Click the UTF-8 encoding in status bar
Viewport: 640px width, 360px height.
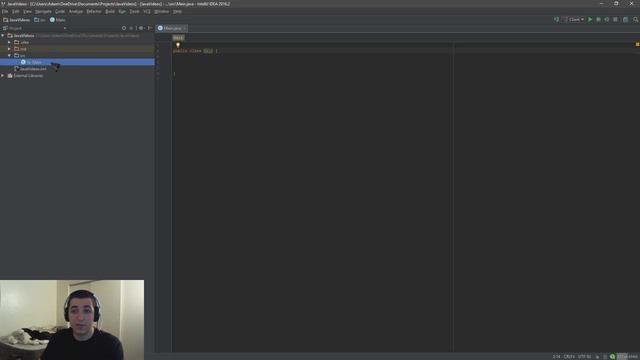(x=584, y=357)
